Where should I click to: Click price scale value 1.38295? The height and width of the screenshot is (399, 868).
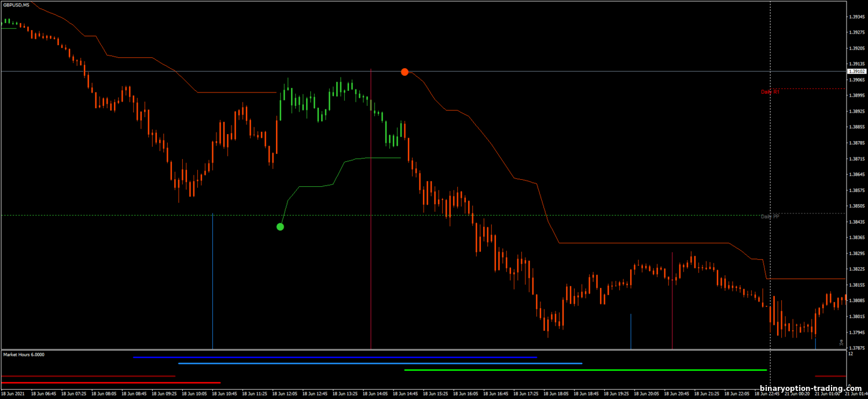coord(856,253)
